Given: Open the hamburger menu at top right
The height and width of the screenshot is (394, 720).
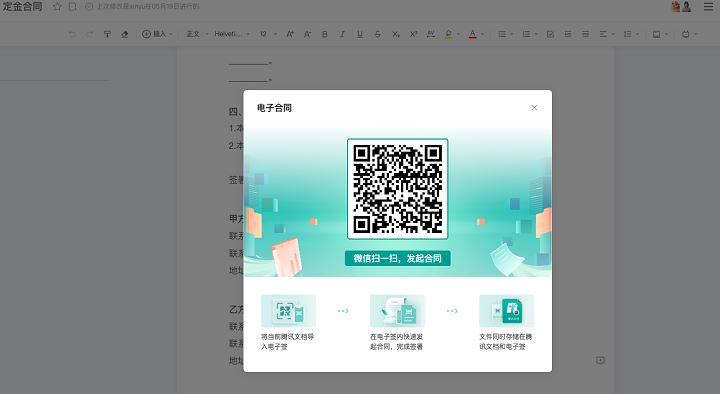Looking at the screenshot, I should coord(709,6).
